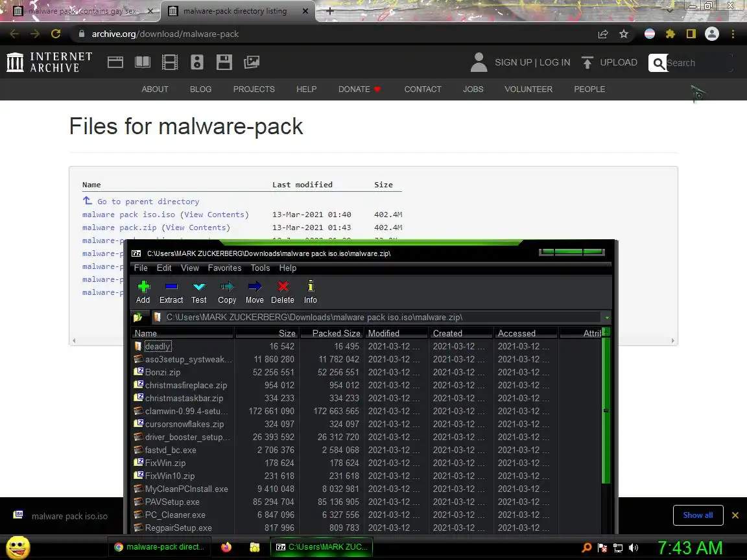This screenshot has height=560, width=747.
Task: Click Go to parent directory link
Action: [148, 202]
